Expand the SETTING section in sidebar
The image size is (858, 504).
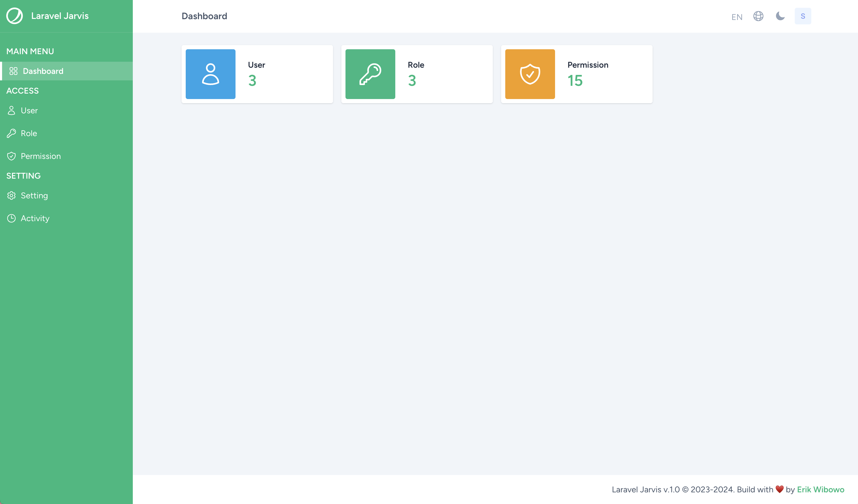23,175
